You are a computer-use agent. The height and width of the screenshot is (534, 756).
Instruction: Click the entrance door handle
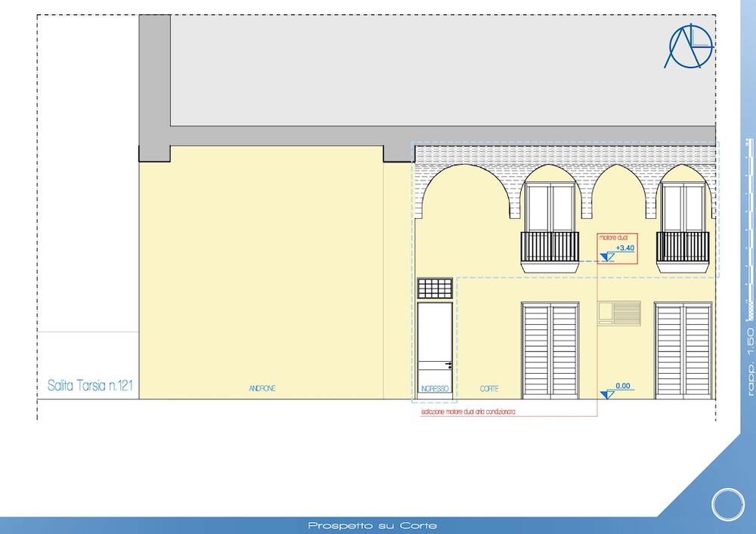[449, 366]
